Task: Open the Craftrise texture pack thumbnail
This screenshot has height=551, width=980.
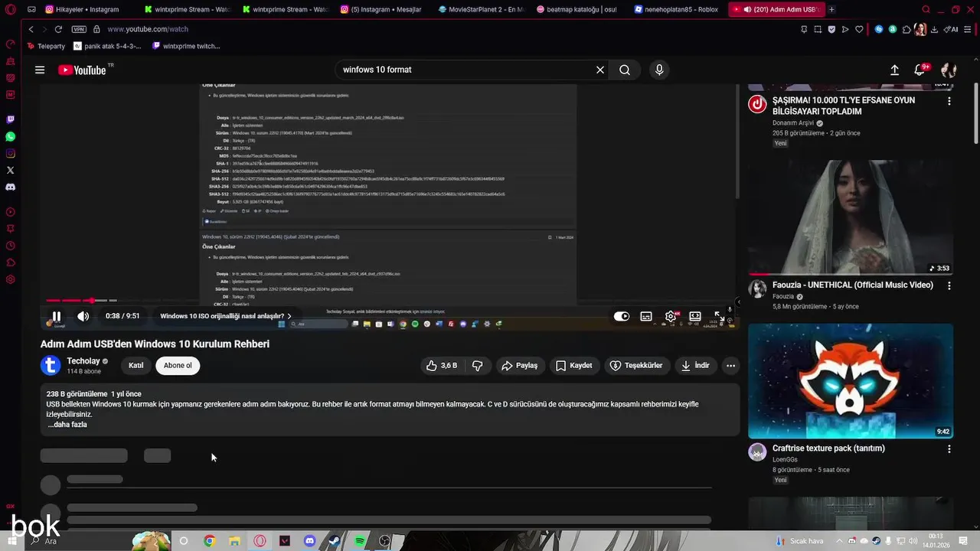Action: pos(851,381)
